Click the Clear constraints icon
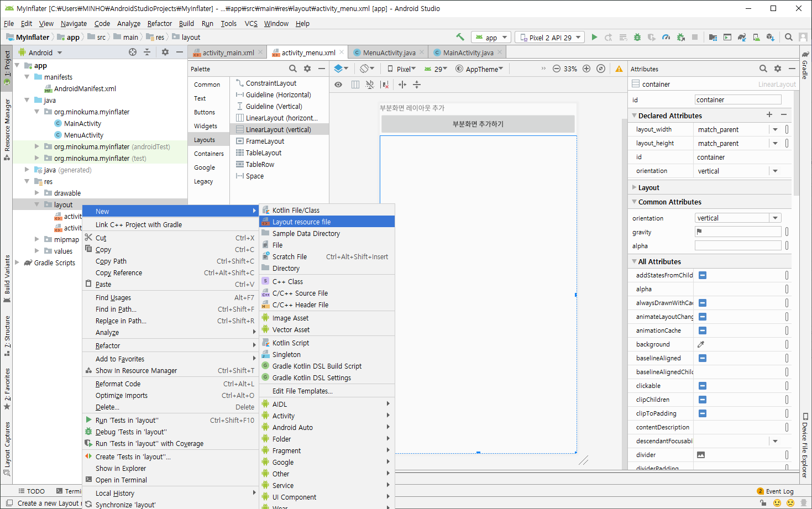Image resolution: width=812 pixels, height=509 pixels. click(x=385, y=85)
